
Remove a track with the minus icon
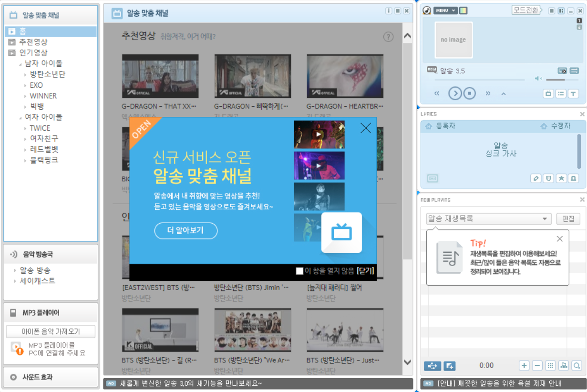click(537, 366)
